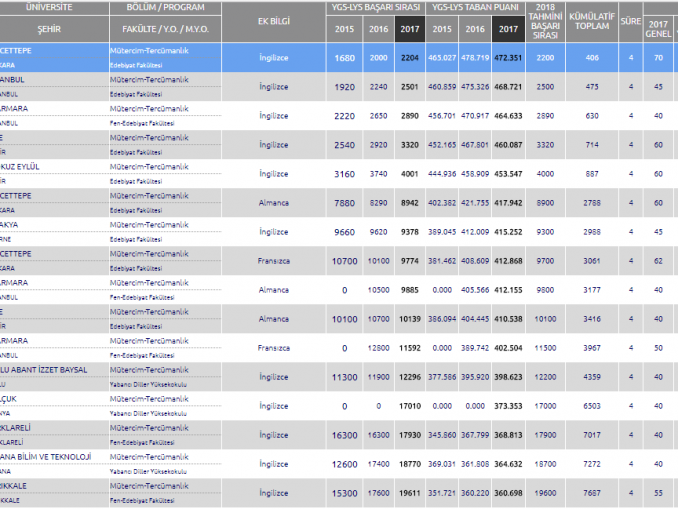678x509 pixels.
Task: Click the 2017 GENEL column header
Action: 657,26
